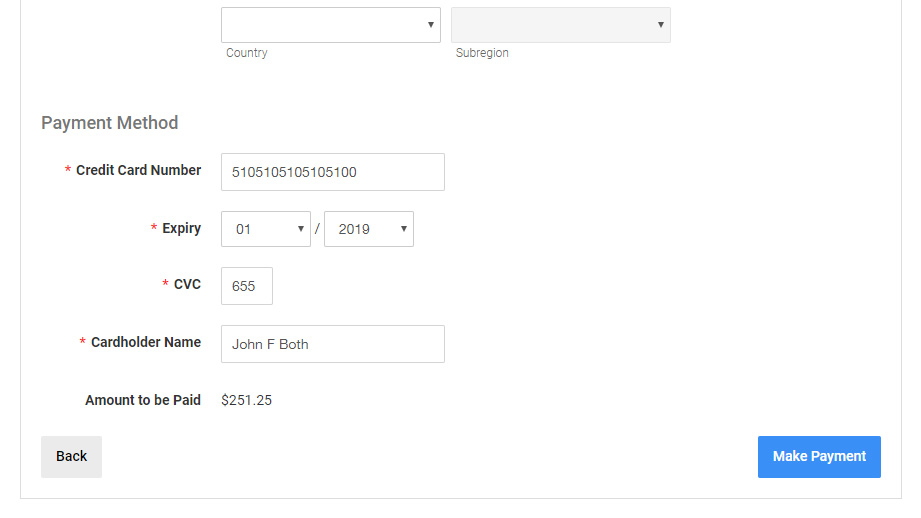Click the red asterisk beside Credit Card Number
Viewport: 921px width, 518px height.
(x=68, y=171)
